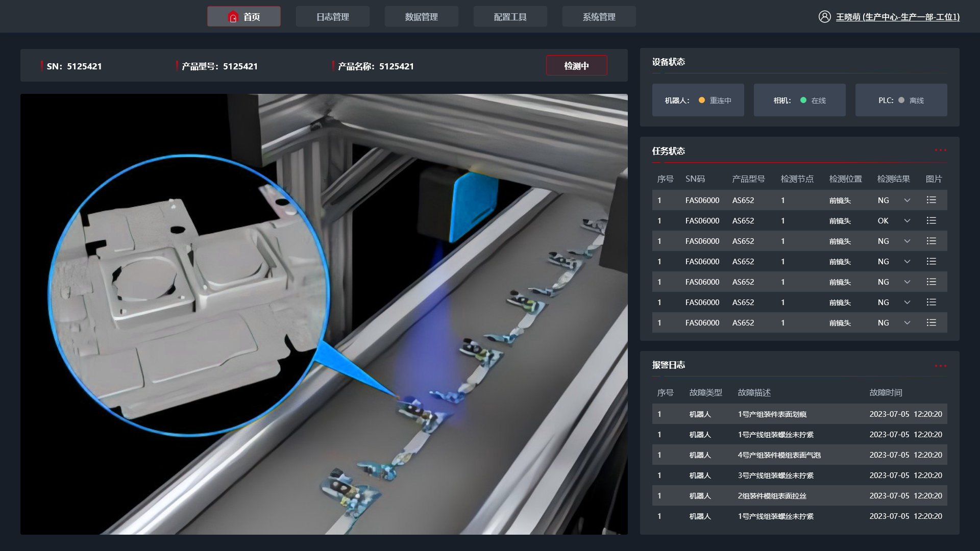Viewport: 980px width, 551px height.
Task: Expand the chevron next to OK result
Action: click(907, 220)
